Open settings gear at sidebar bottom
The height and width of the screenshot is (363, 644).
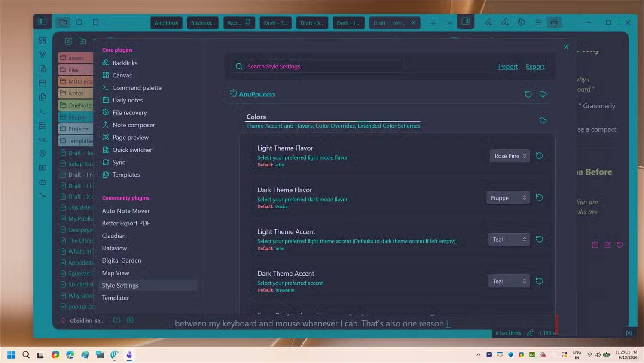pos(130,320)
